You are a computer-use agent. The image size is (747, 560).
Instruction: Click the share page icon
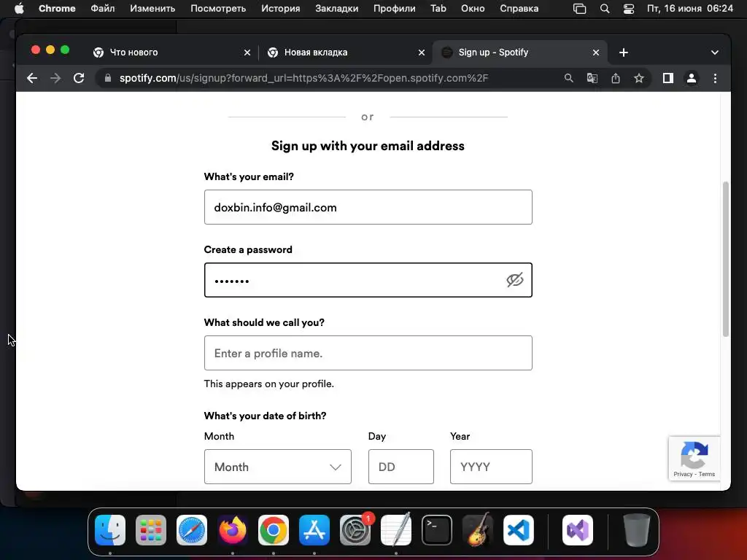click(616, 78)
